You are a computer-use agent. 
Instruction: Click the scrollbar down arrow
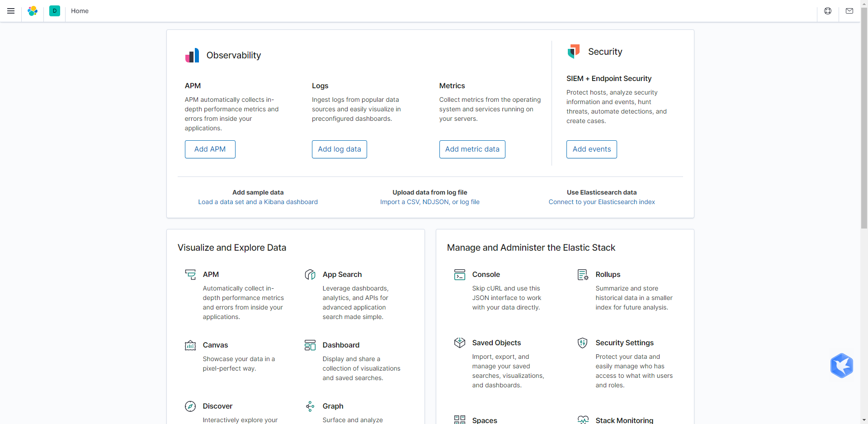coord(864,420)
